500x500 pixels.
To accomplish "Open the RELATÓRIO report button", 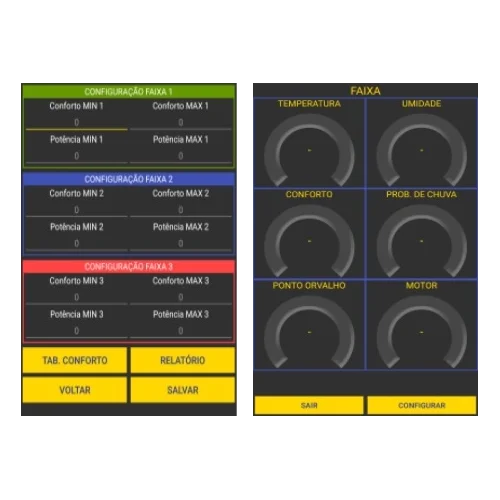I will [x=183, y=360].
